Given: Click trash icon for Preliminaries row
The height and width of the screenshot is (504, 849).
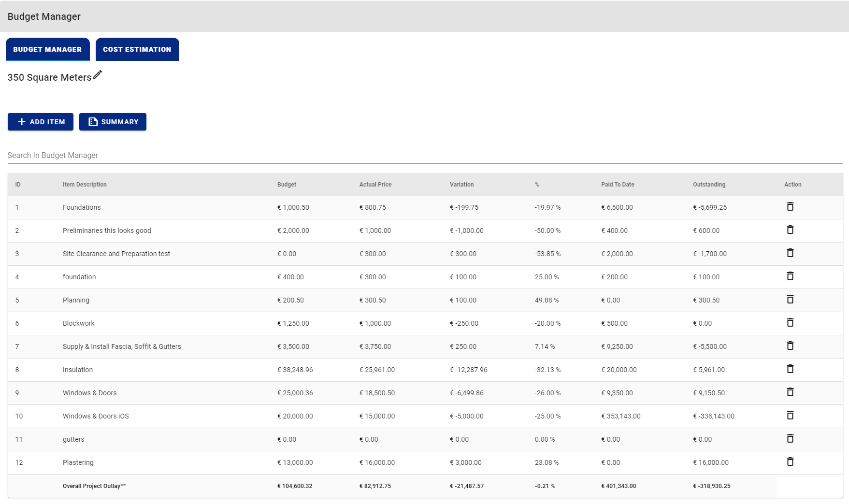Looking at the screenshot, I should pyautogui.click(x=790, y=230).
